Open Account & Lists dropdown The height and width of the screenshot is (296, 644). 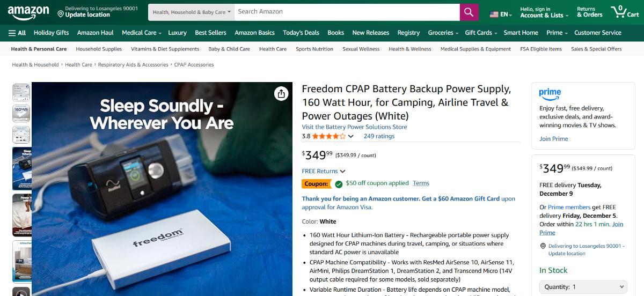point(544,12)
